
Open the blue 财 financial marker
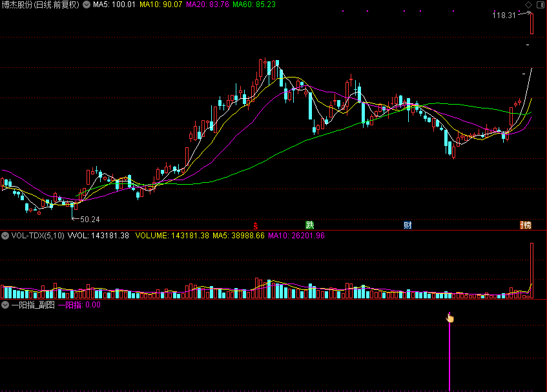click(x=408, y=225)
